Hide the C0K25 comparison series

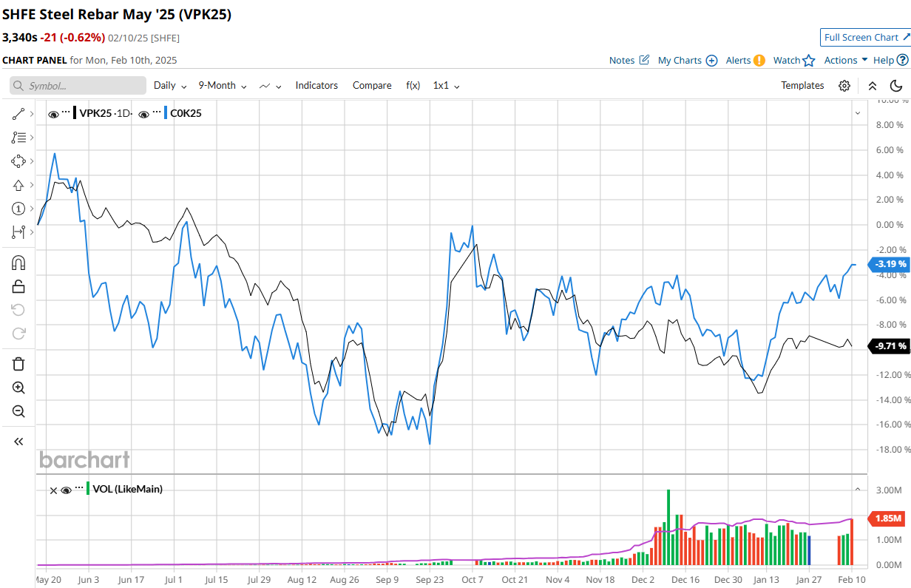(x=143, y=114)
